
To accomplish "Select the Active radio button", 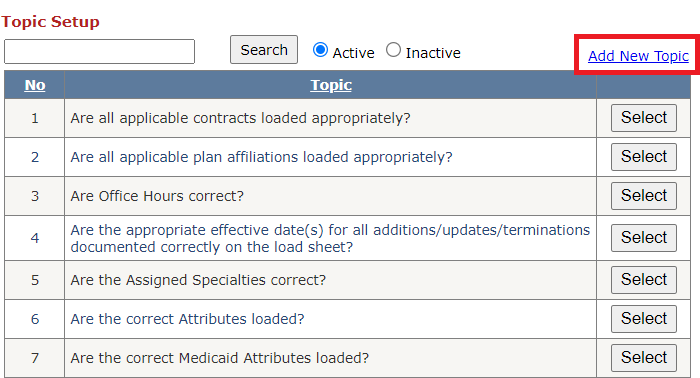I will point(320,50).
